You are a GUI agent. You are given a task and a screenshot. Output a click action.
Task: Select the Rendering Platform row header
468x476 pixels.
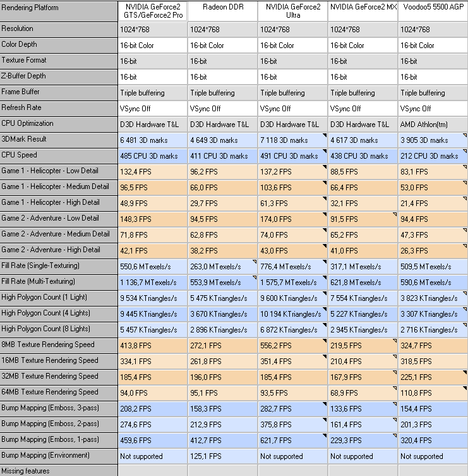[59, 11]
